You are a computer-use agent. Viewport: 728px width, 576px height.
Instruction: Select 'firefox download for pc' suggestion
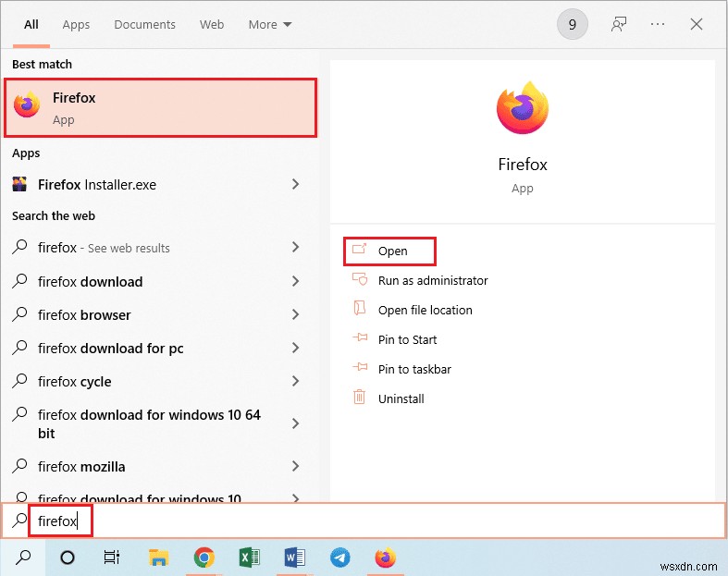pyautogui.click(x=110, y=349)
